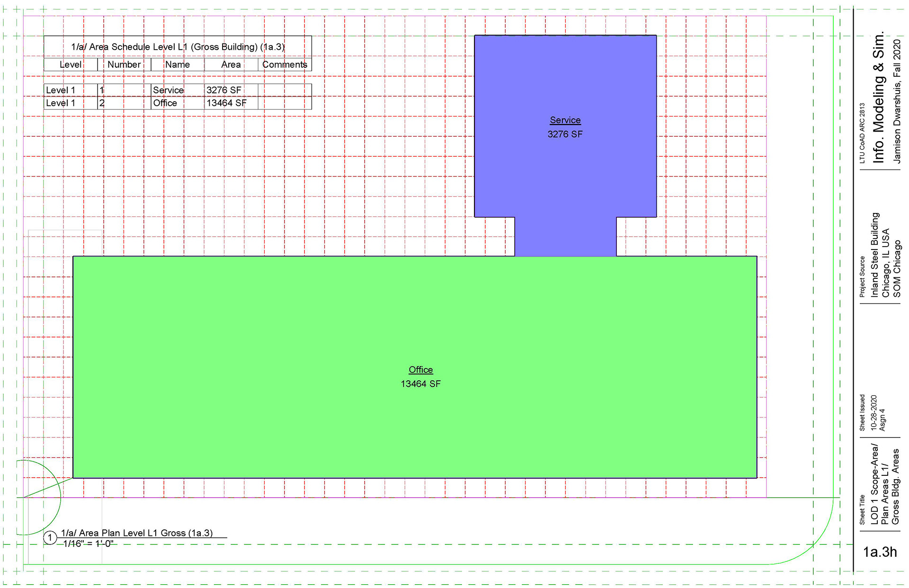Screen dimensions: 909x588
Task: Click the numbered view marker circle
Action: 50,538
